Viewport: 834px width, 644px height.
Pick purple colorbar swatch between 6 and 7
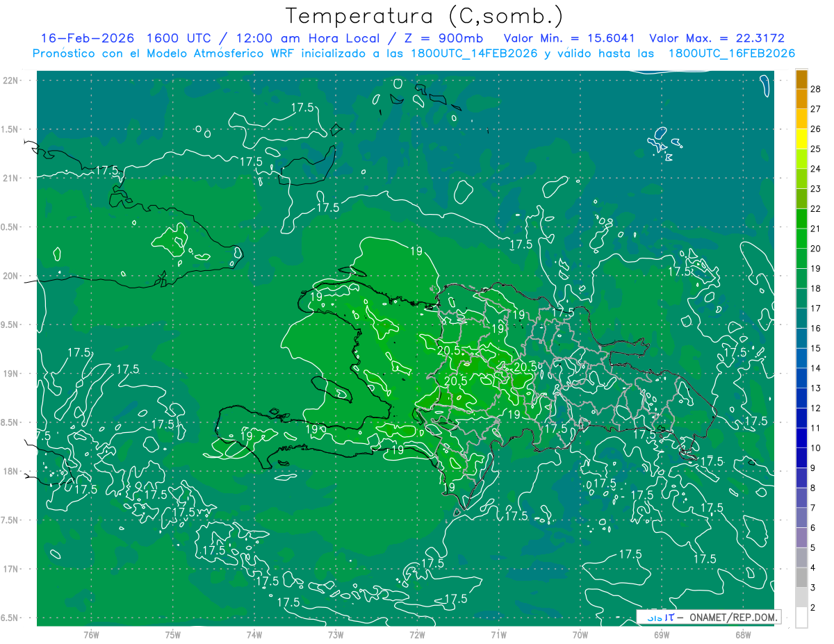801,518
